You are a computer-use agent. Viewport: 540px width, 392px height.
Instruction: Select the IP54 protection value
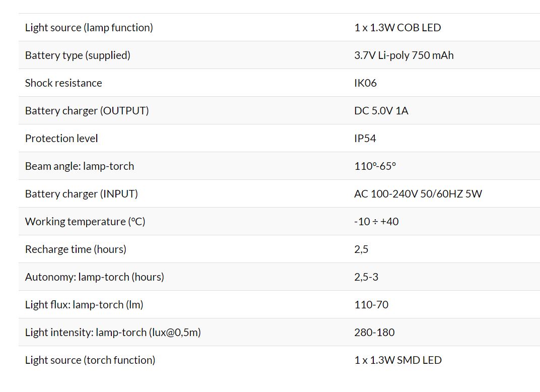365,139
